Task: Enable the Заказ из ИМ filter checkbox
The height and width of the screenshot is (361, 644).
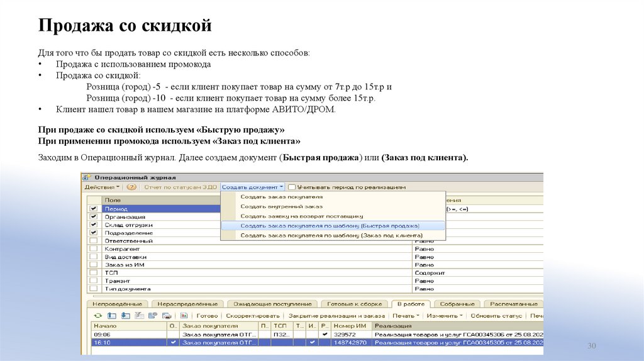Action: pos(94,265)
